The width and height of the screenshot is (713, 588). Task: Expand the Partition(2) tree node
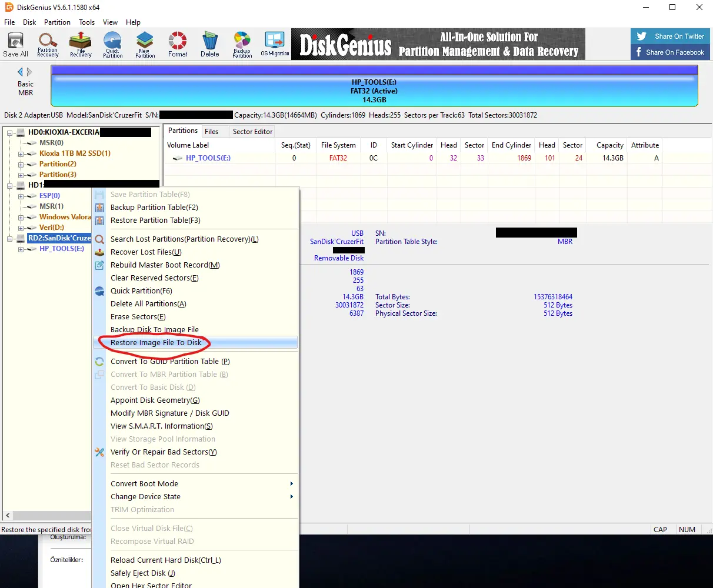coord(21,165)
